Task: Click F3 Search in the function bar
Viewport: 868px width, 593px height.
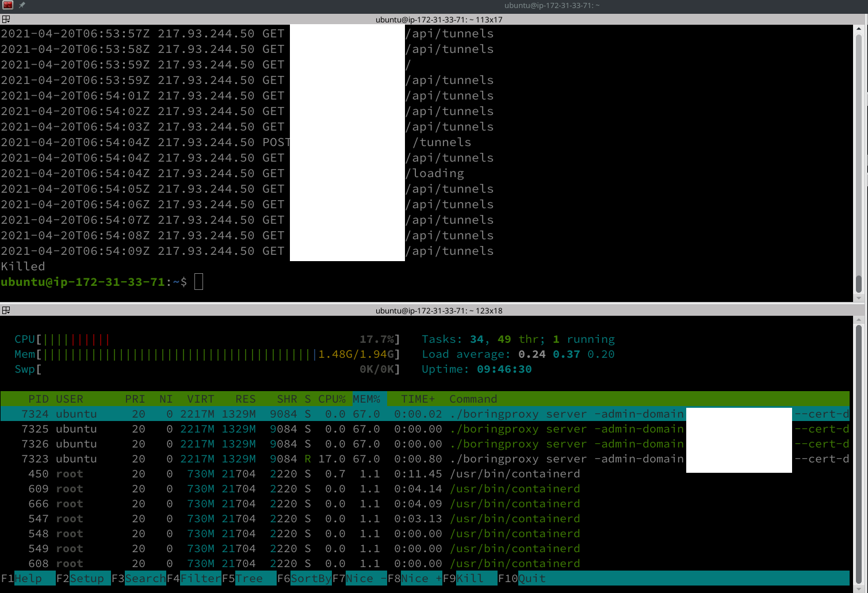Action: 138,578
